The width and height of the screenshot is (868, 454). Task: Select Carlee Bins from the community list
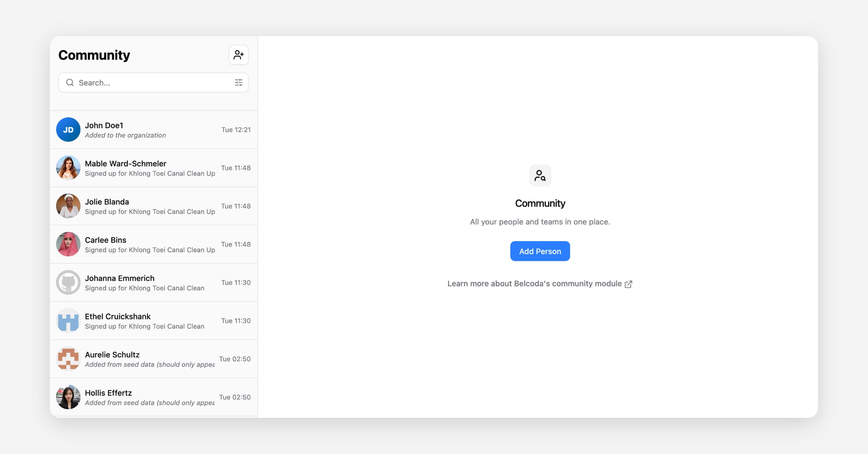150,244
